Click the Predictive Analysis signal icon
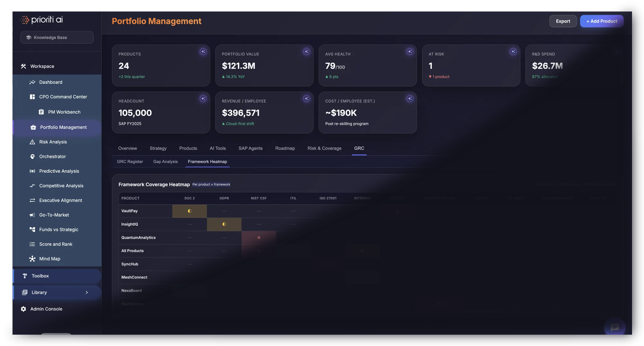Image resolution: width=644 pixels, height=346 pixels. coord(32,171)
